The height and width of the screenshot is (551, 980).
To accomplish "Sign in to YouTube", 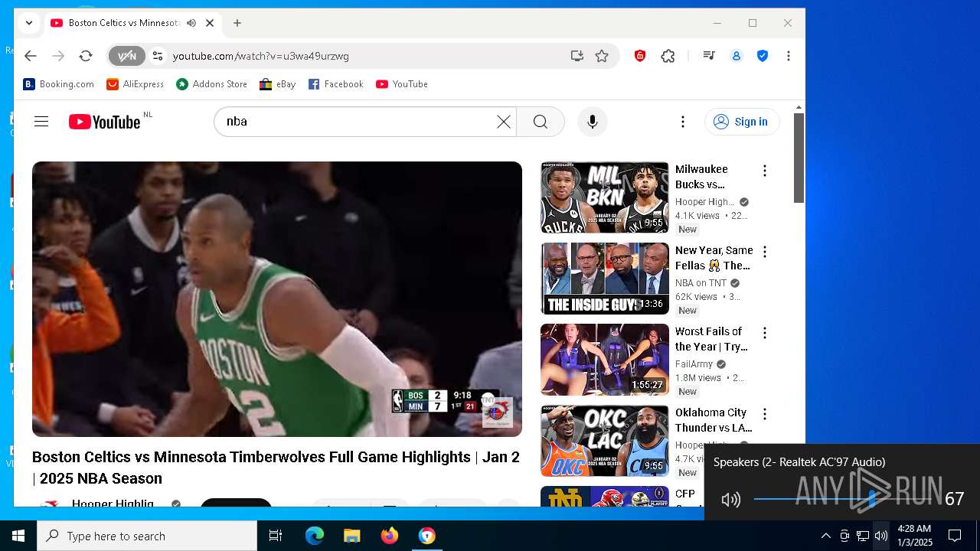I will click(x=741, y=122).
